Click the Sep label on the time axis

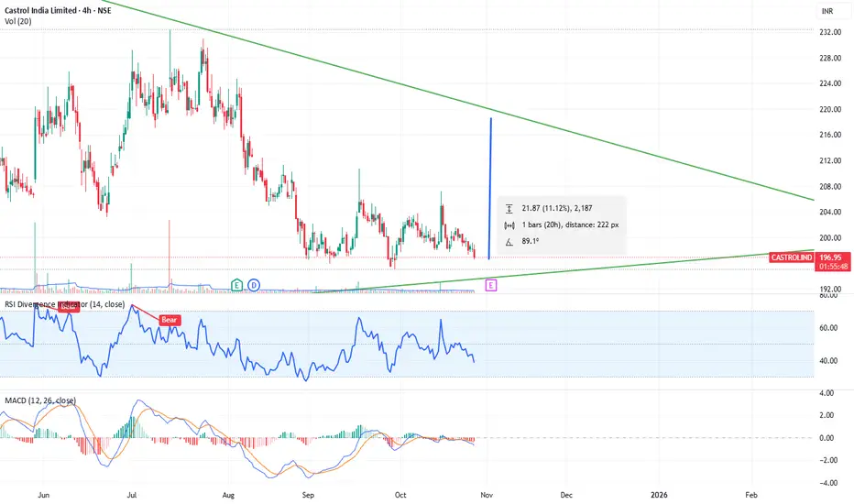[x=308, y=495]
